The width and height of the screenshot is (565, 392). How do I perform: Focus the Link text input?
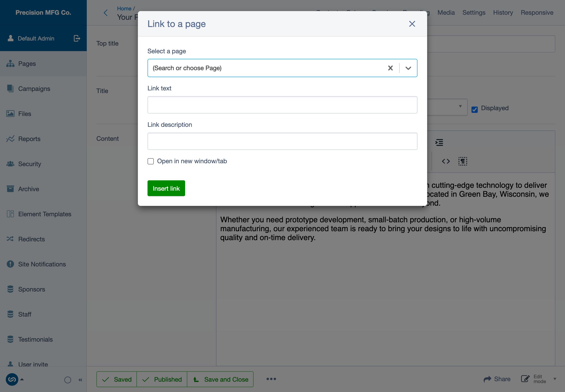[282, 105]
